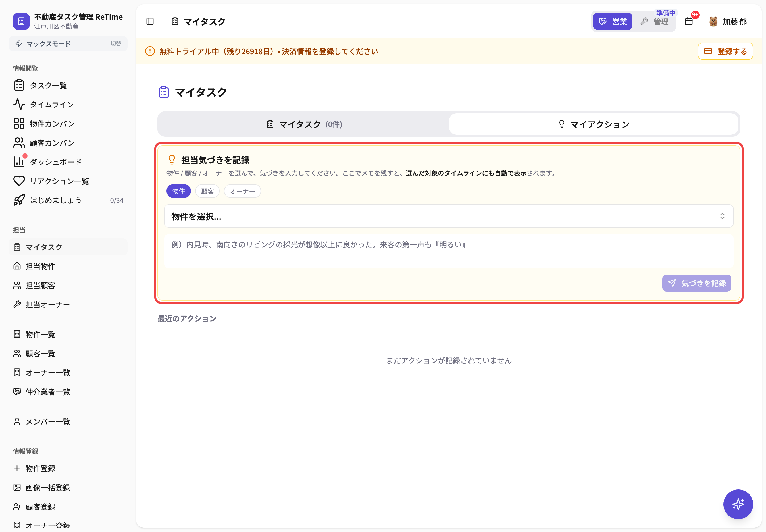Switch to 営業 mode

coord(612,21)
